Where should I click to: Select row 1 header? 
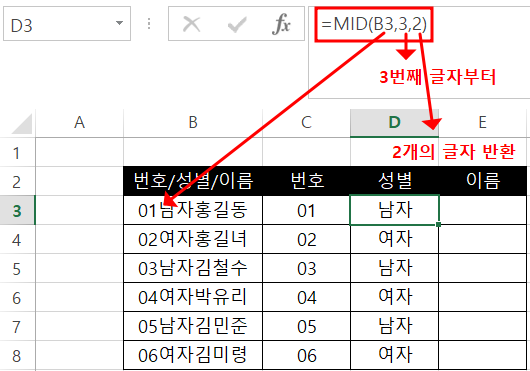point(17,152)
